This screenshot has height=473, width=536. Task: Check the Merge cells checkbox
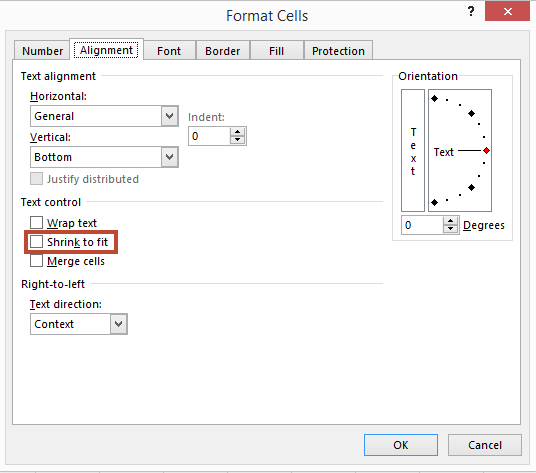[x=36, y=261]
